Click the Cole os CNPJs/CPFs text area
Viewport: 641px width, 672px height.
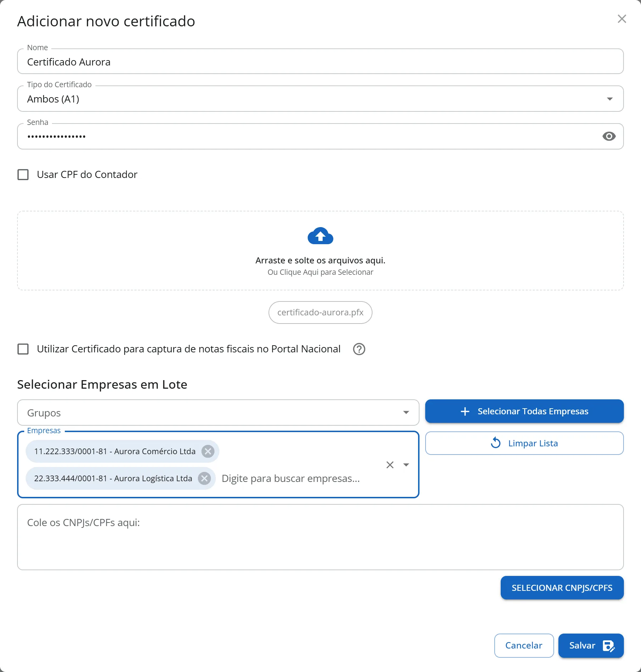[x=320, y=537]
